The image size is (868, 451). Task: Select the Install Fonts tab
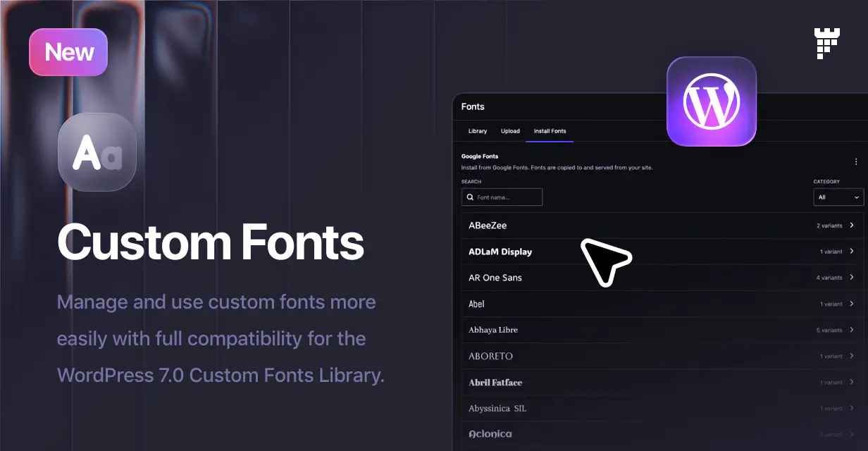550,131
